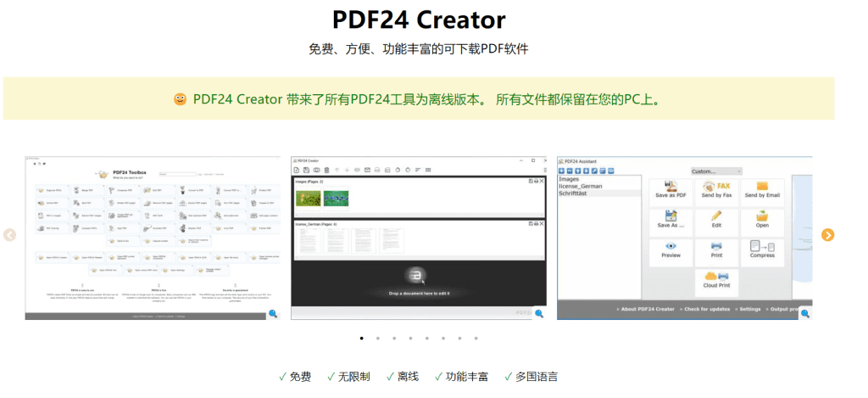
Task: Click the move down arrow in Creator toolbar
Action: click(347, 170)
